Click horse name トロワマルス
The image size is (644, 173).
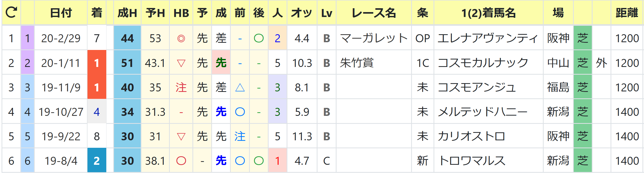[x=472, y=161]
